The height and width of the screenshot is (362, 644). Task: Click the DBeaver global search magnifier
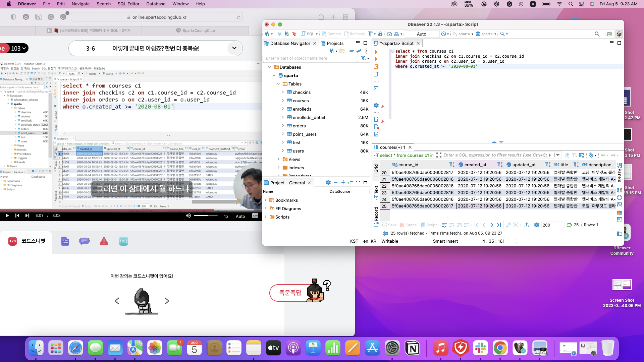click(597, 34)
